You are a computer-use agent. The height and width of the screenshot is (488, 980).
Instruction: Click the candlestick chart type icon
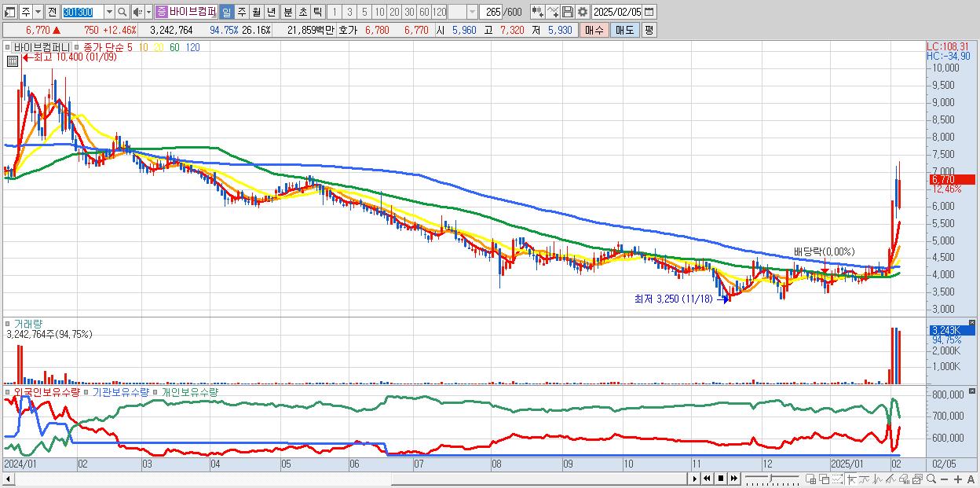click(x=537, y=12)
